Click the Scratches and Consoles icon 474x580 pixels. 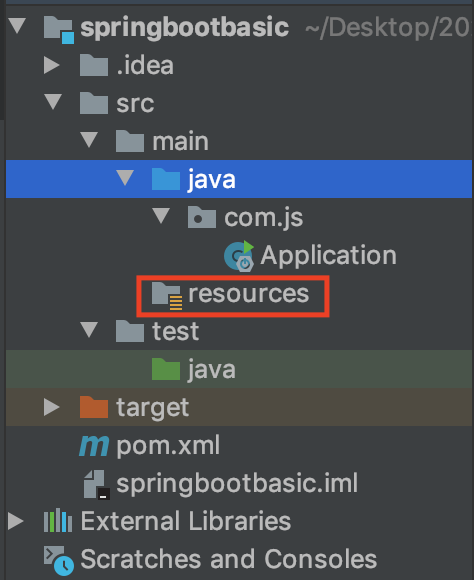click(x=58, y=560)
